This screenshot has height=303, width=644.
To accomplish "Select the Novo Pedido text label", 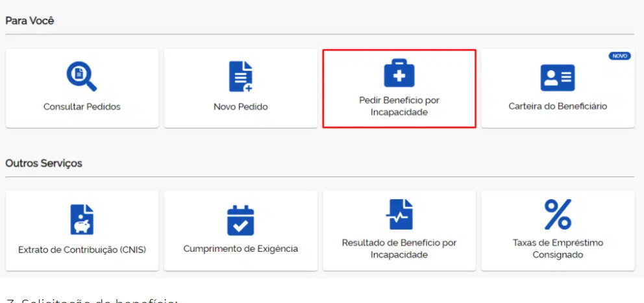I will coord(240,106).
